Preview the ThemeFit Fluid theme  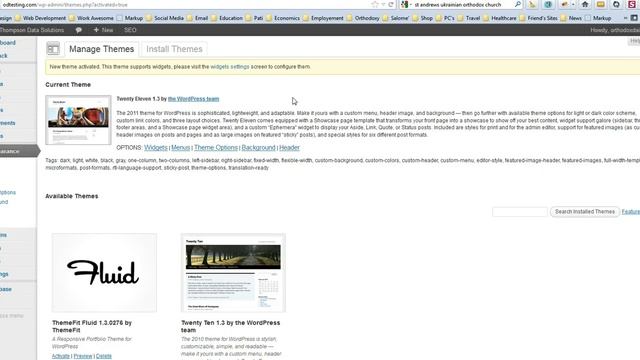83,356
